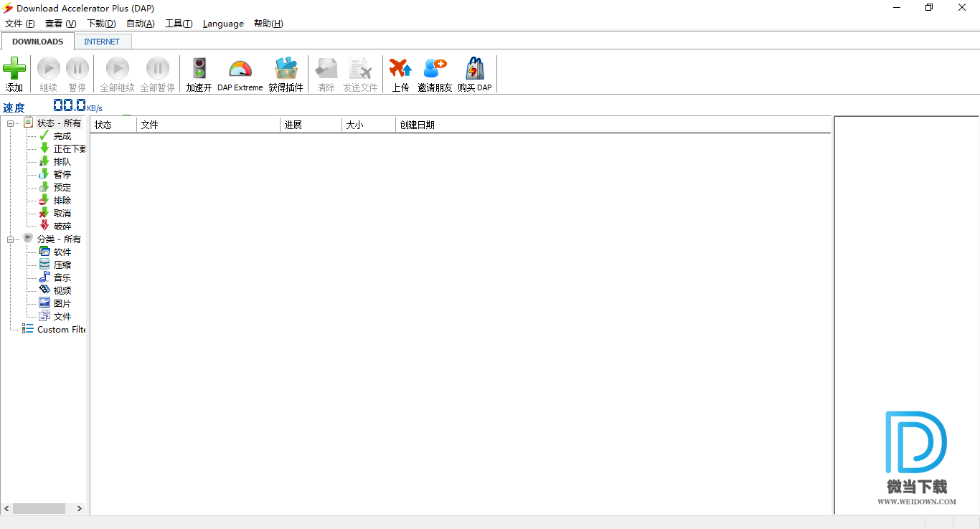Click the 上传 upload airplane icon
This screenshot has width=980, height=529.
point(400,69)
